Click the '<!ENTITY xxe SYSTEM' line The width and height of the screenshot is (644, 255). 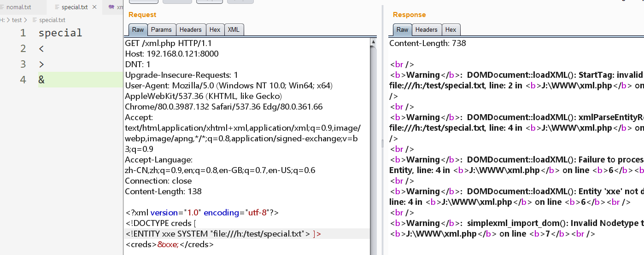pos(223,234)
